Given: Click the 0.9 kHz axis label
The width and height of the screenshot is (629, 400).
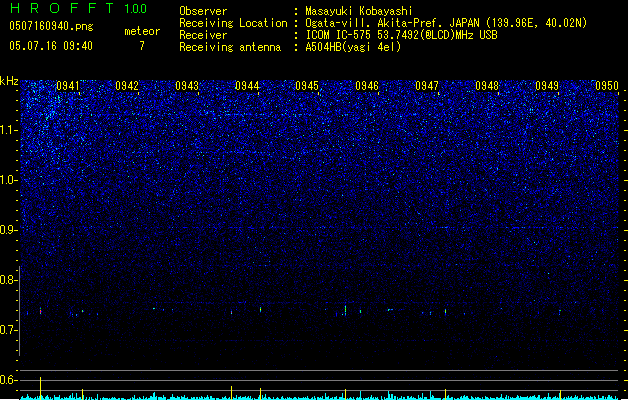Looking at the screenshot, I should click(x=9, y=230).
